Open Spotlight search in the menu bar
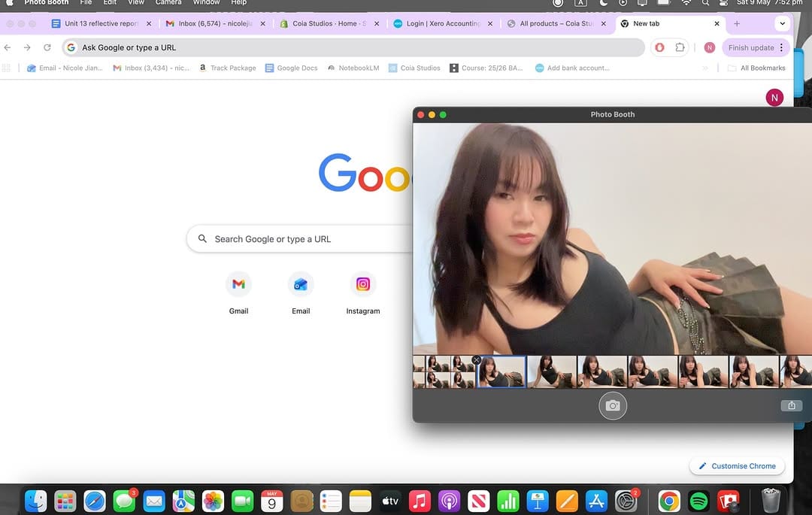 click(705, 2)
